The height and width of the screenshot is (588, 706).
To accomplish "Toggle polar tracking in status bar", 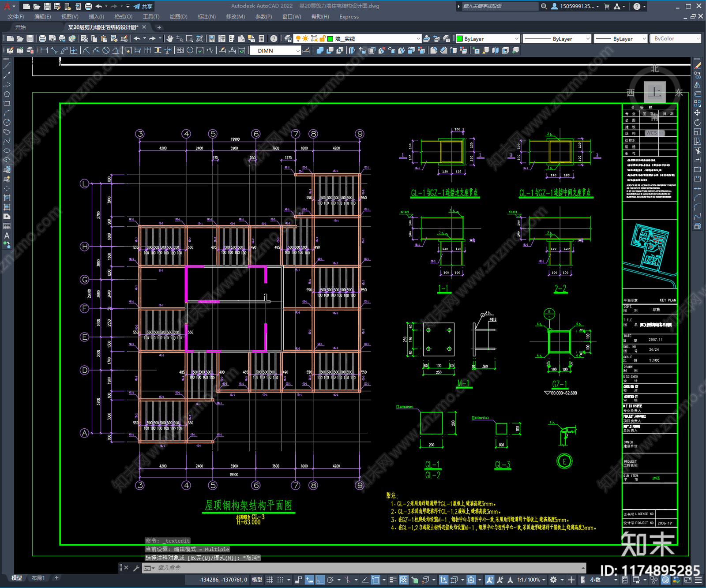I will [x=330, y=580].
